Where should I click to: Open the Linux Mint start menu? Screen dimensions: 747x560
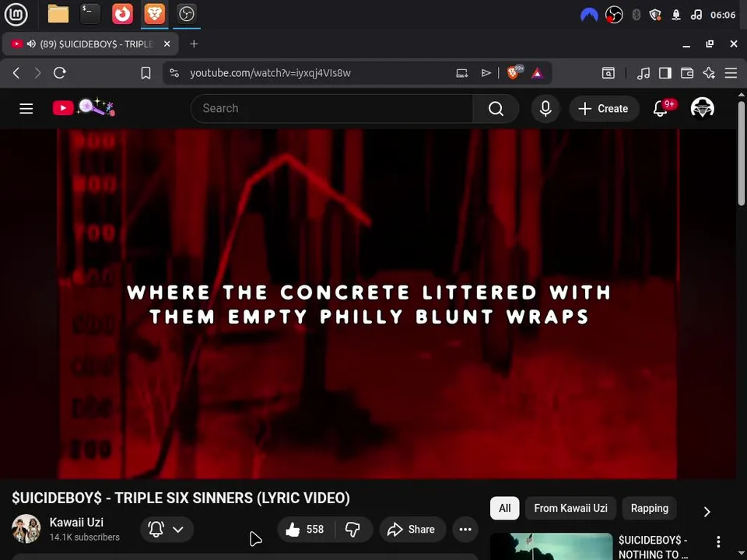click(x=16, y=14)
